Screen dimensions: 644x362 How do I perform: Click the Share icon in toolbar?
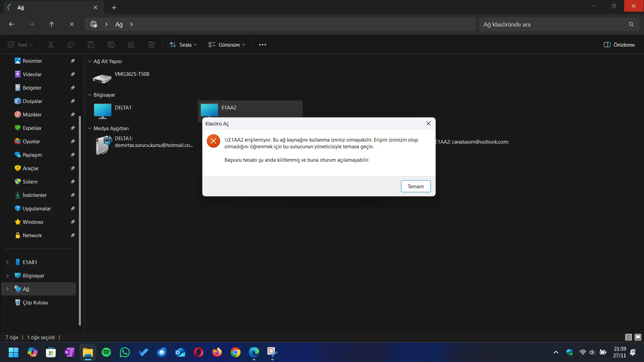coord(131,45)
